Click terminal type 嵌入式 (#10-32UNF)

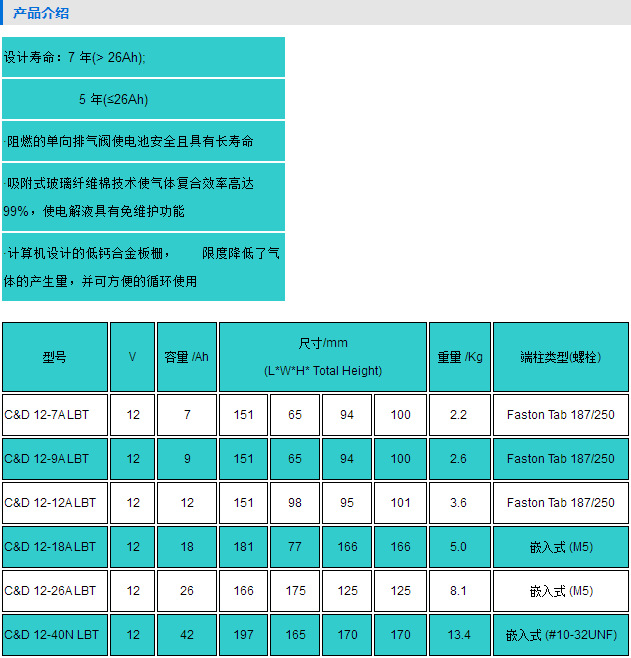click(561, 634)
